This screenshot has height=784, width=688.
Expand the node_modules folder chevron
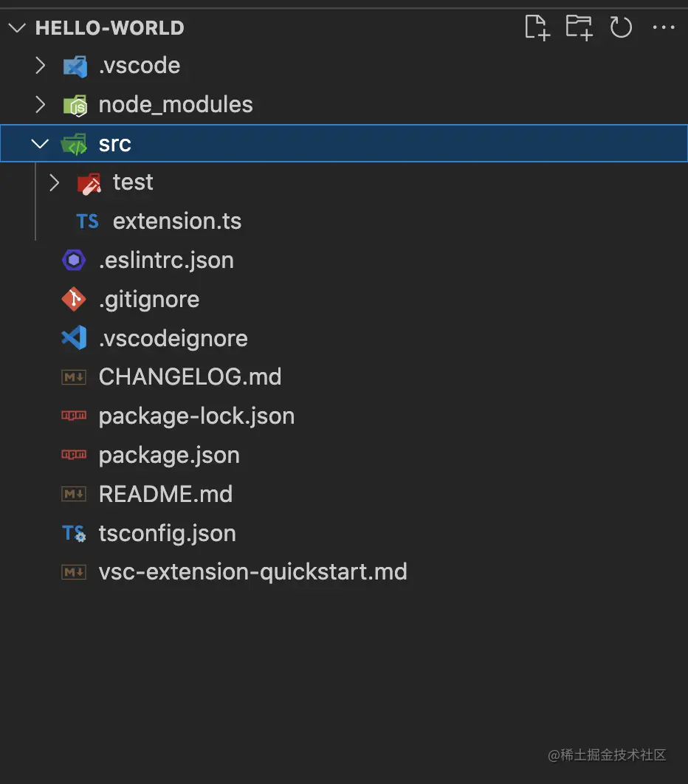point(41,105)
